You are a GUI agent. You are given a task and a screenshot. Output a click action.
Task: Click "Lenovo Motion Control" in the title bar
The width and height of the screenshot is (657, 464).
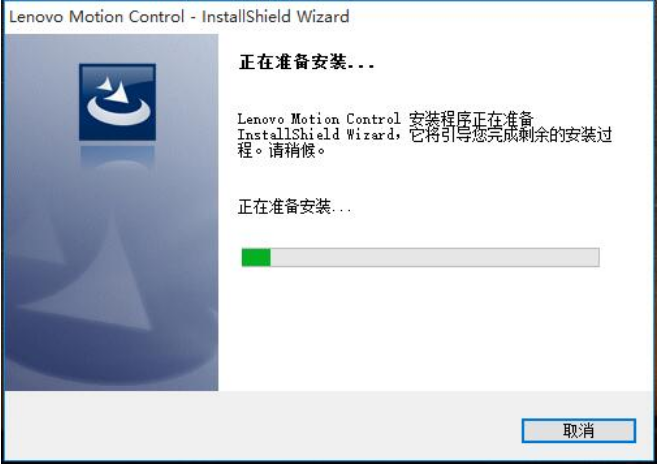pyautogui.click(x=96, y=17)
